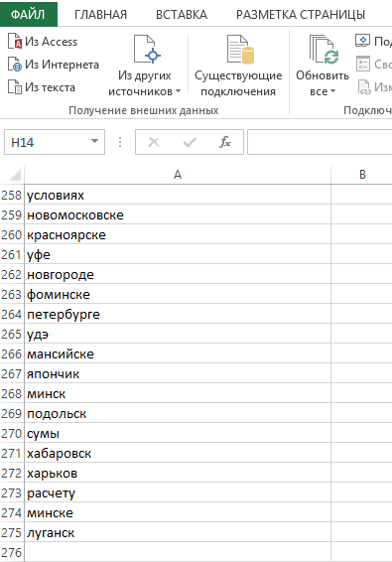Click the insert function fx icon
The height and width of the screenshot is (562, 392).
pos(225,142)
